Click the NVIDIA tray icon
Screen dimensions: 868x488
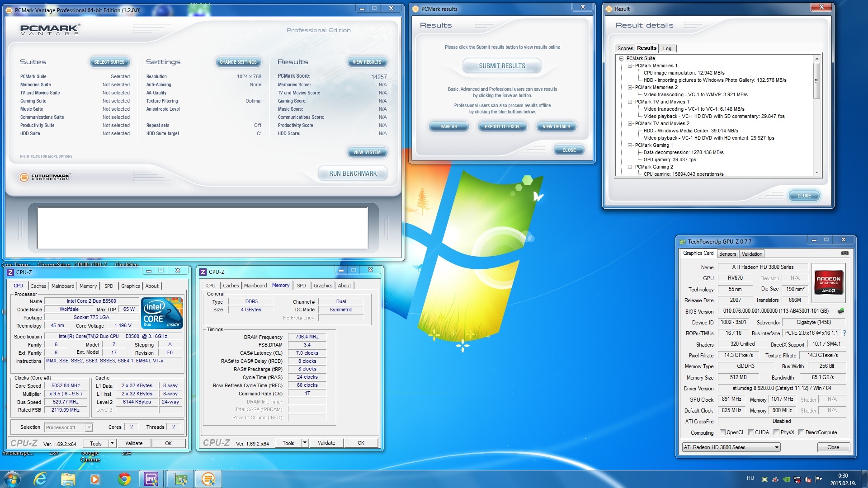(x=786, y=479)
